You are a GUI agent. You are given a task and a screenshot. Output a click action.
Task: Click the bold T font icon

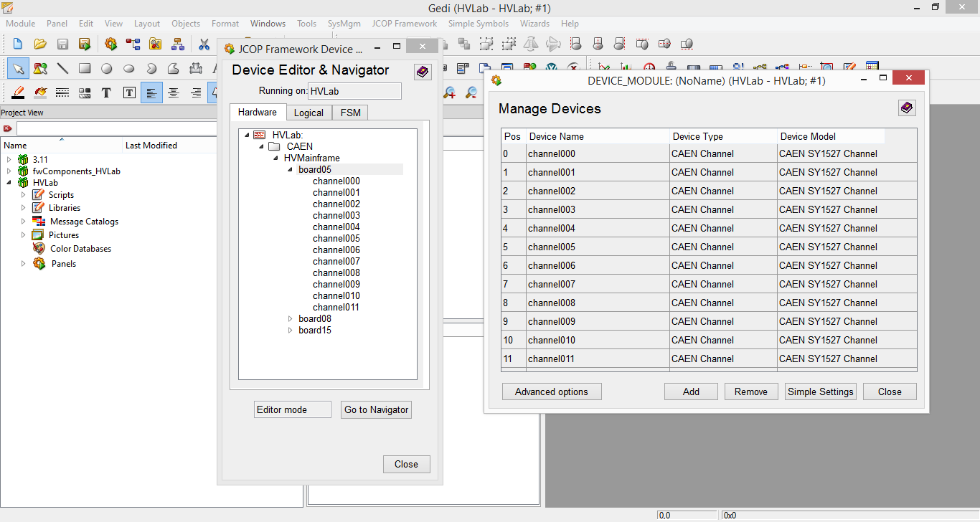tap(107, 92)
